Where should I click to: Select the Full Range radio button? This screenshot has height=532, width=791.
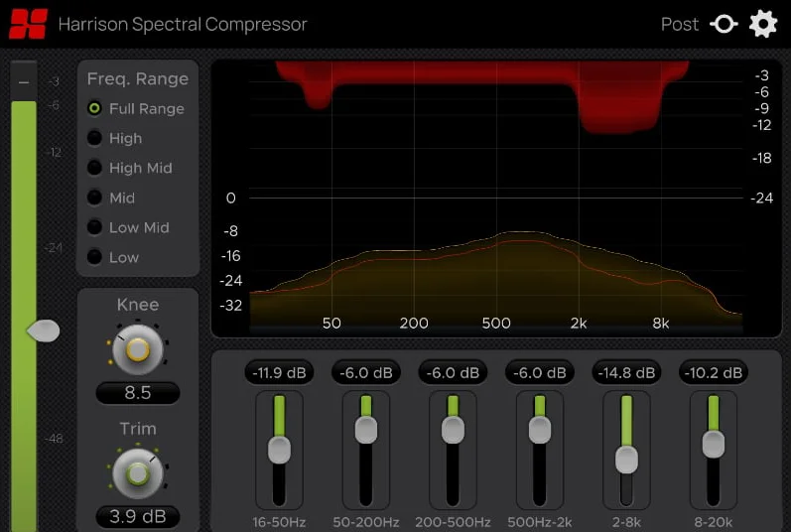94,108
